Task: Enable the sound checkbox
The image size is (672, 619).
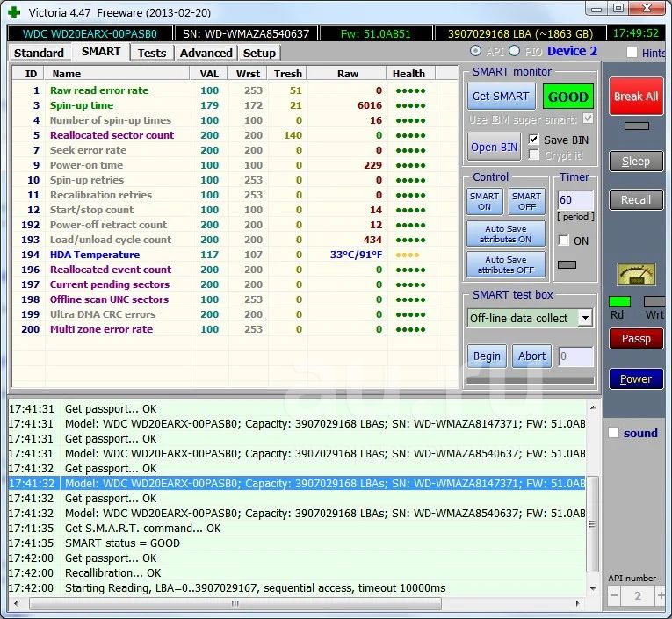Action: tap(613, 433)
